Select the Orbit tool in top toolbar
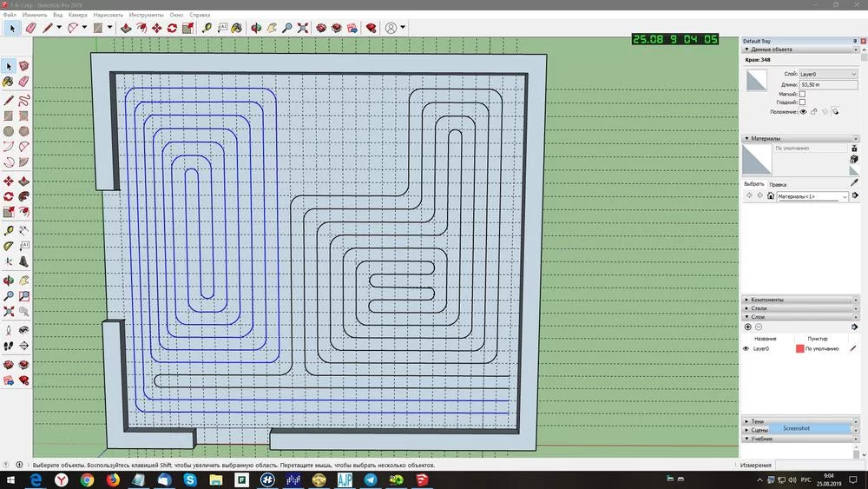The height and width of the screenshot is (489, 868). click(x=256, y=28)
